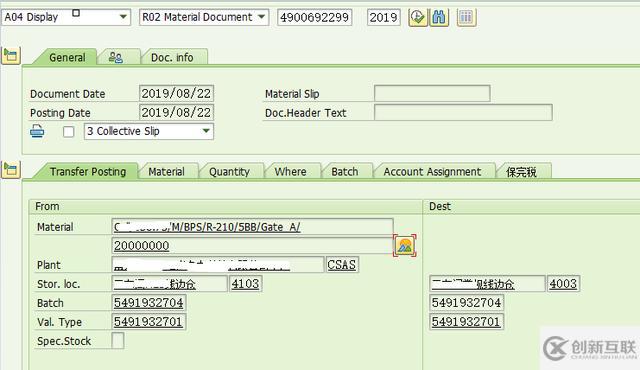
Task: Toggle the print slip checkbox
Action: (69, 132)
